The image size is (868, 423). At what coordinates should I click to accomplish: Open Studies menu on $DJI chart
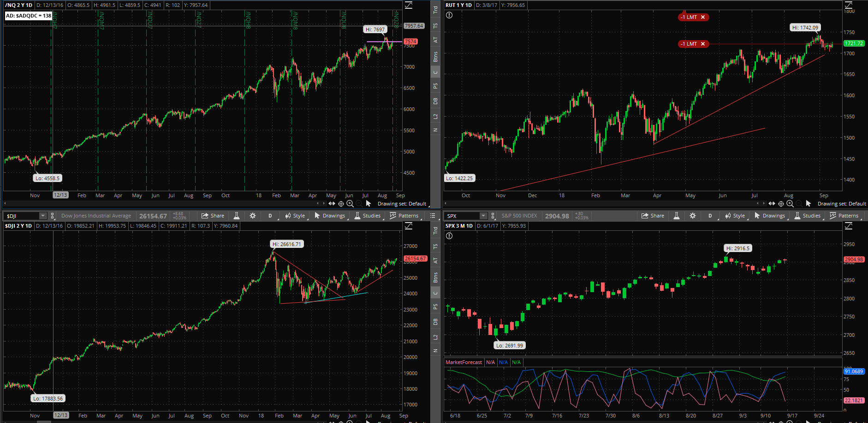[368, 216]
